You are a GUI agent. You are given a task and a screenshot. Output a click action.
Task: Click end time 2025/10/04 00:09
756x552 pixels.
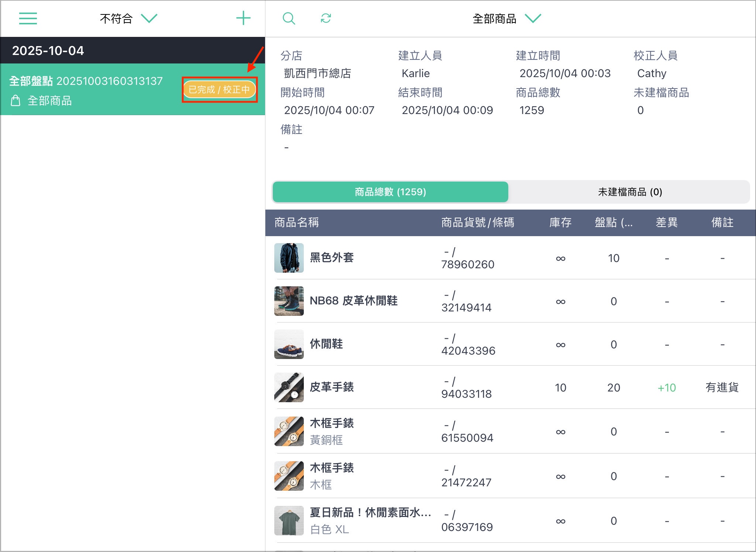pyautogui.click(x=447, y=110)
